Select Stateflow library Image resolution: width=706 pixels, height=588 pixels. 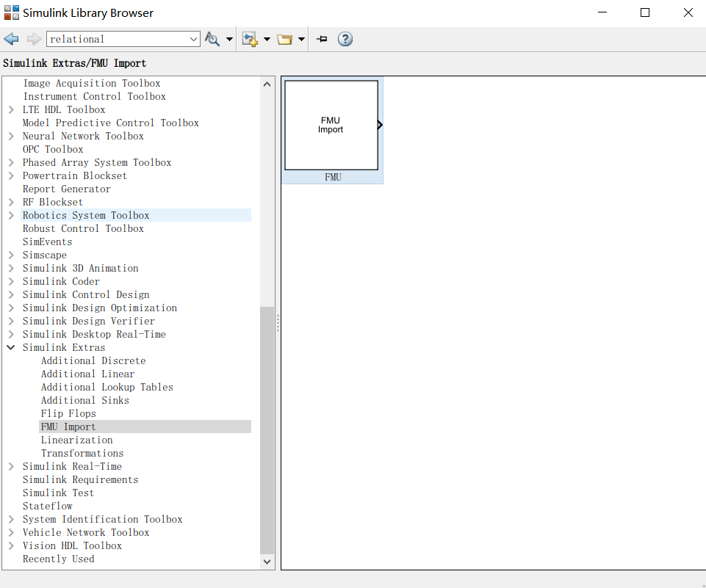(47, 506)
